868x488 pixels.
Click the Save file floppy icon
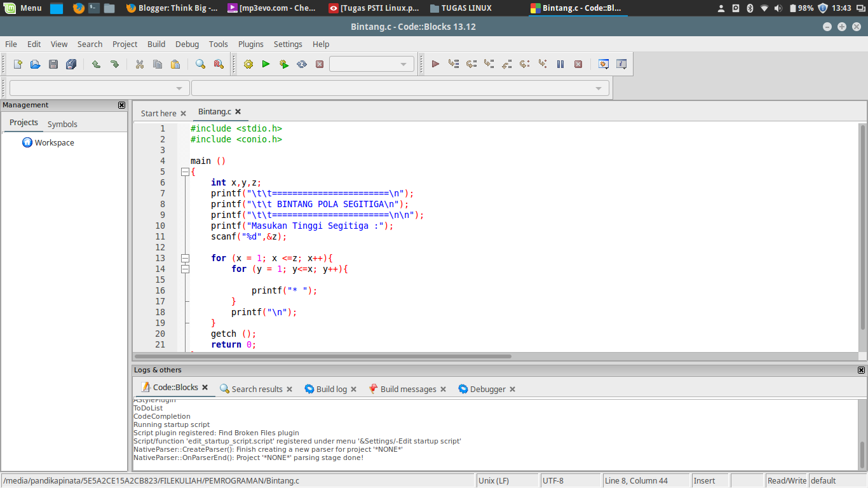(53, 64)
